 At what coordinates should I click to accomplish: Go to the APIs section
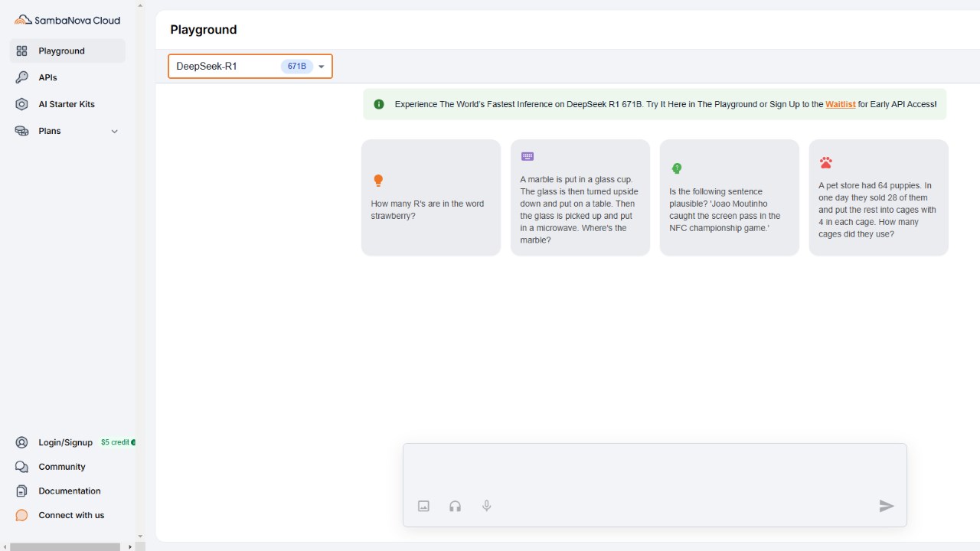[67, 77]
